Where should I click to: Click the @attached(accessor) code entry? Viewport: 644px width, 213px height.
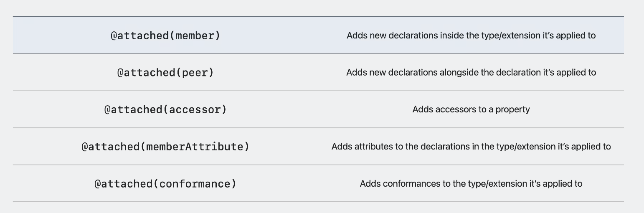[x=165, y=109]
